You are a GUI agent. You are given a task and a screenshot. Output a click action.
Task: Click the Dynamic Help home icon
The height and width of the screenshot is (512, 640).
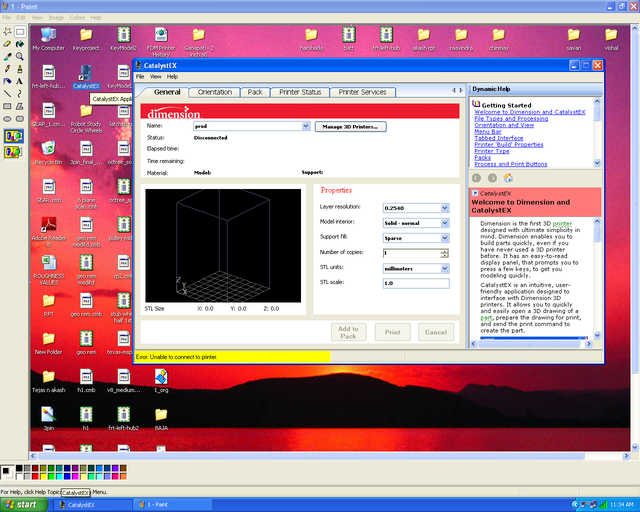point(508,178)
